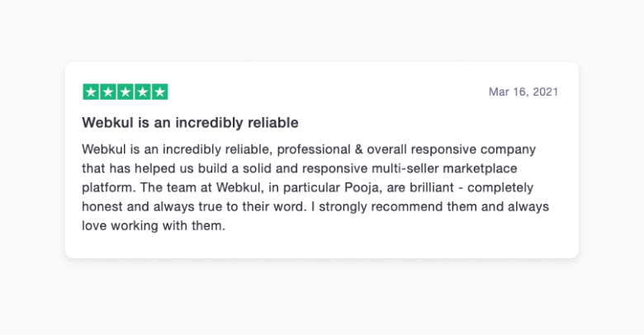Select the third star in the rating

pyautogui.click(x=125, y=92)
